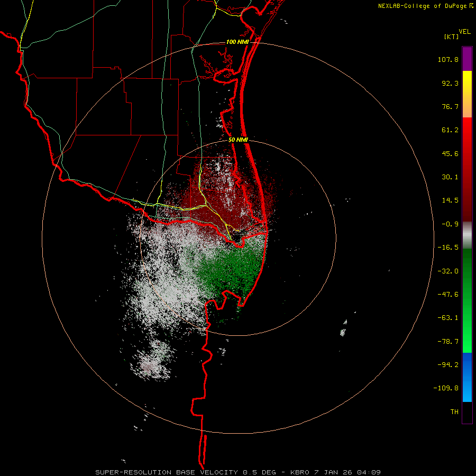
Task: Click the -47.6 value on velocity scale
Action: [x=448, y=295]
